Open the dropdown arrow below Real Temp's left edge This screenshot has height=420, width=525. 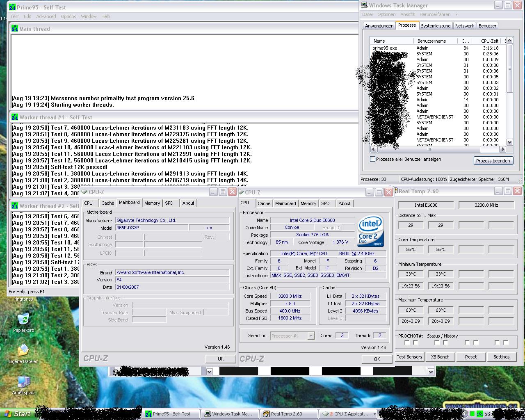click(431, 372)
